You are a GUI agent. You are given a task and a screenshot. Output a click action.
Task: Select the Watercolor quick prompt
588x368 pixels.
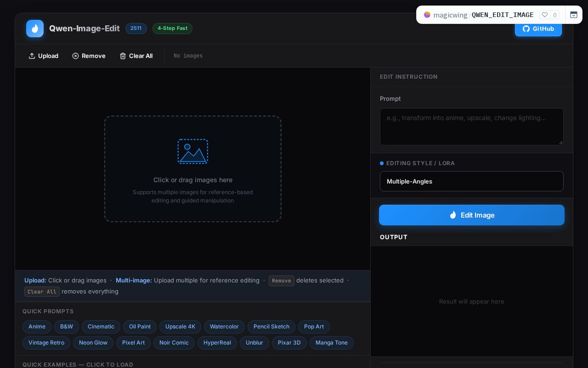point(224,327)
